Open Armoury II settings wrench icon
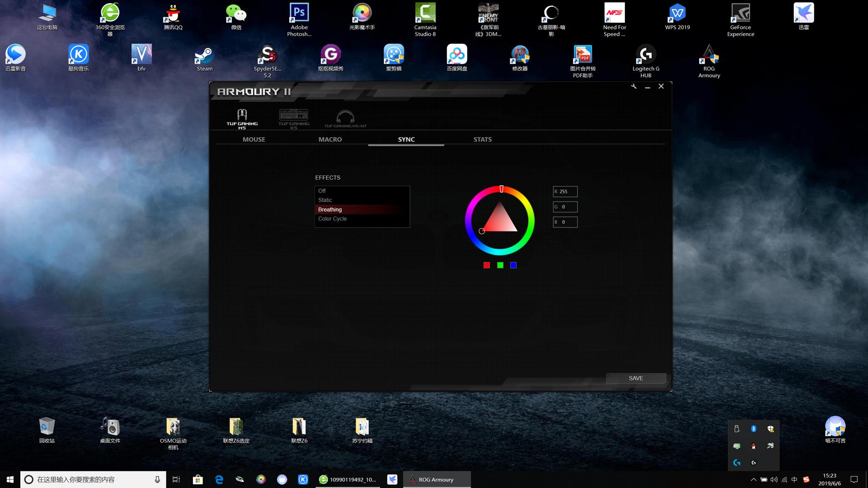Viewport: 868px width, 488px height. coord(634,86)
